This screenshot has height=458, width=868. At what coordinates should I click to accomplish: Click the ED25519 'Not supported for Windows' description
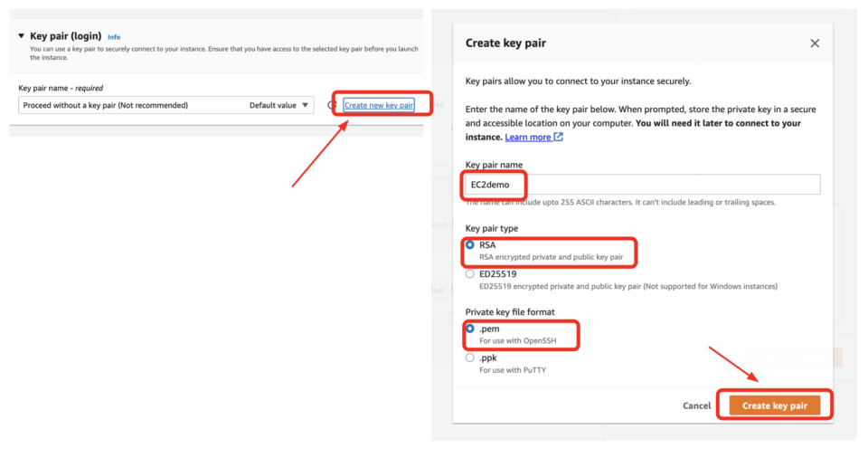[x=628, y=286]
